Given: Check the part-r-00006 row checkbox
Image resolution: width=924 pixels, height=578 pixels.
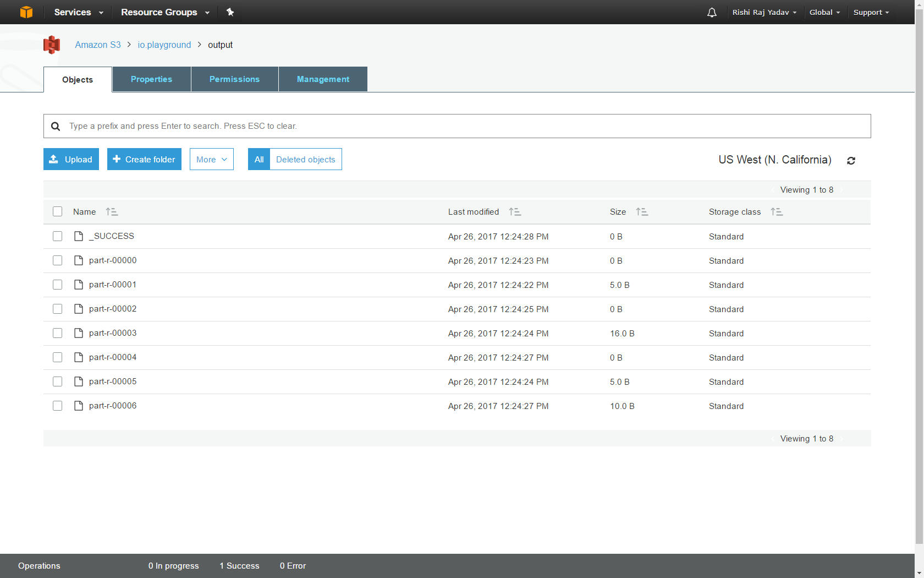Looking at the screenshot, I should pos(57,406).
